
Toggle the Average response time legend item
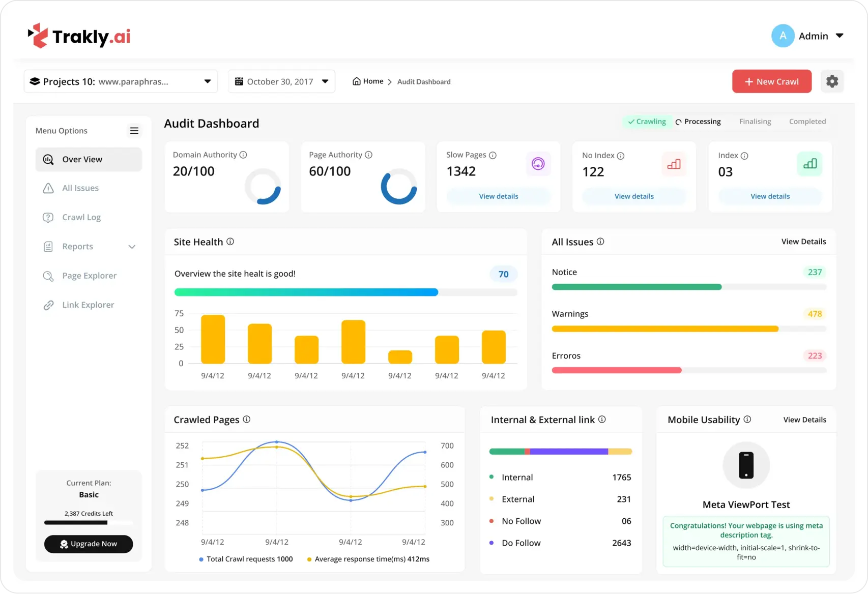[x=368, y=559]
